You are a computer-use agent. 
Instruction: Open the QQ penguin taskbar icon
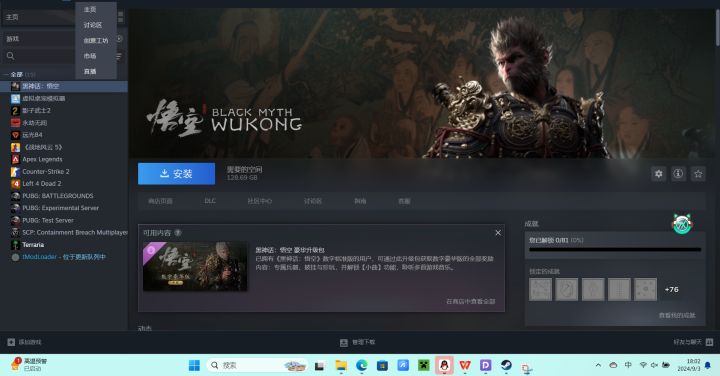pyautogui.click(x=444, y=365)
